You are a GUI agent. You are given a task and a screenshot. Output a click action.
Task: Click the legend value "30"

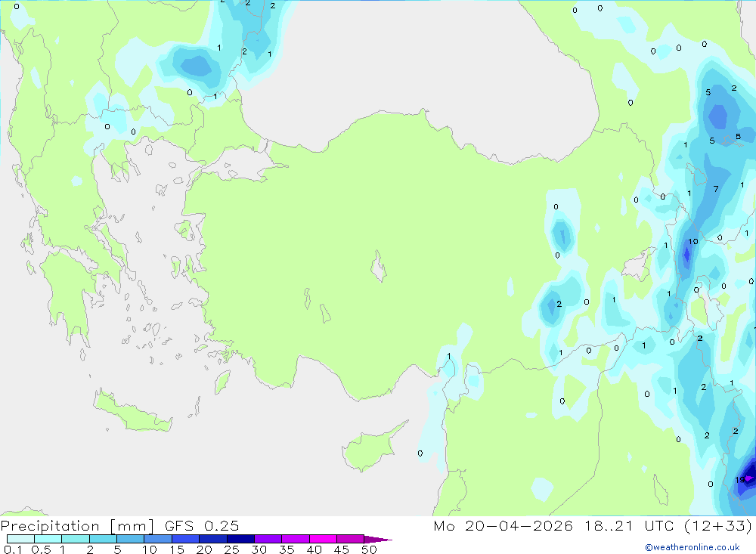259,549
